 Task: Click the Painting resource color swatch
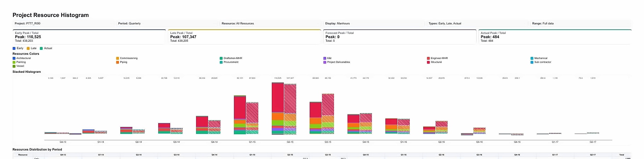pyautogui.click(x=14, y=62)
